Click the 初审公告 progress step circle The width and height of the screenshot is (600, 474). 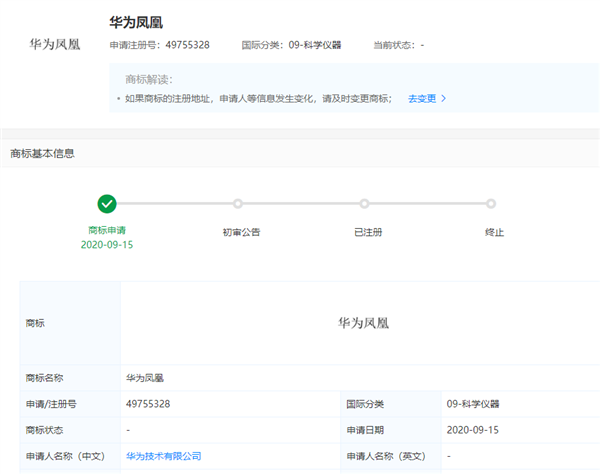coord(238,204)
